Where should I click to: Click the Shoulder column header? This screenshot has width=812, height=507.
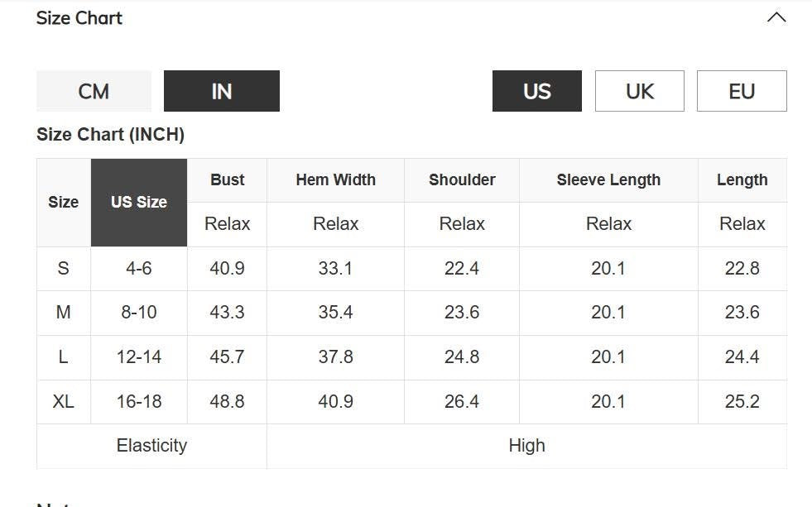(462, 179)
